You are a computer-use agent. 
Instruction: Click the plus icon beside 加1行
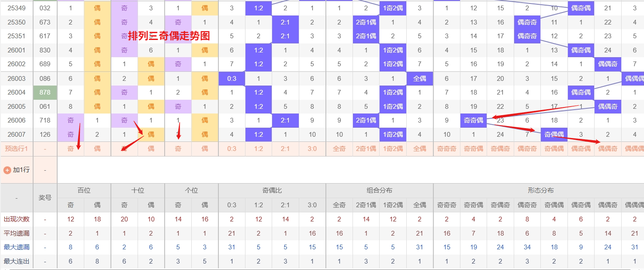click(7, 170)
